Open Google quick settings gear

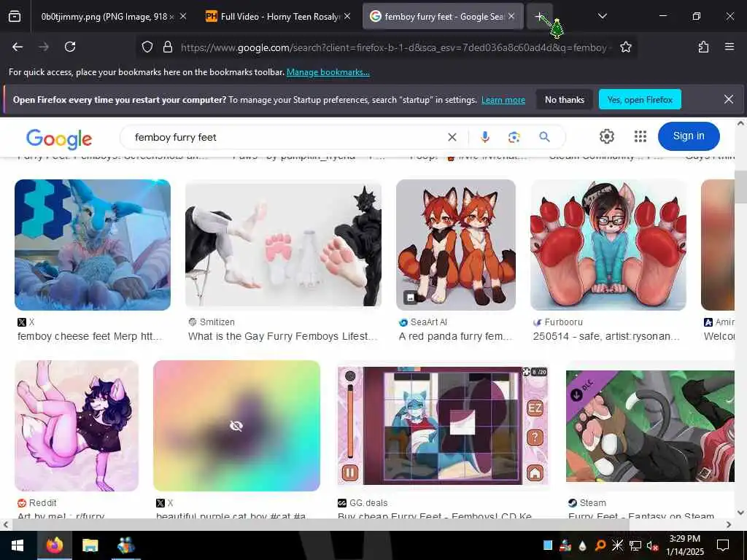pyautogui.click(x=606, y=136)
